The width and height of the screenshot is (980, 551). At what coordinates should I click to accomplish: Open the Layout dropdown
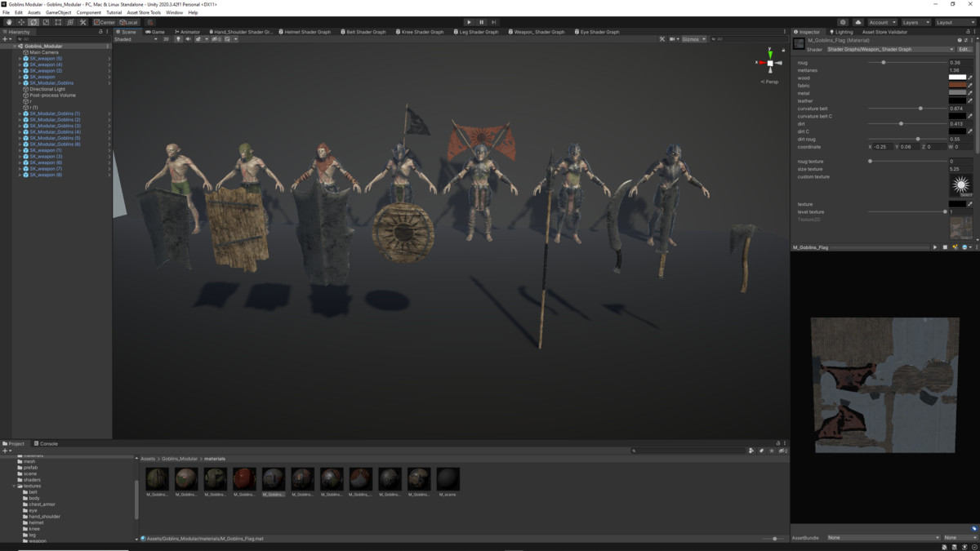pyautogui.click(x=954, y=22)
